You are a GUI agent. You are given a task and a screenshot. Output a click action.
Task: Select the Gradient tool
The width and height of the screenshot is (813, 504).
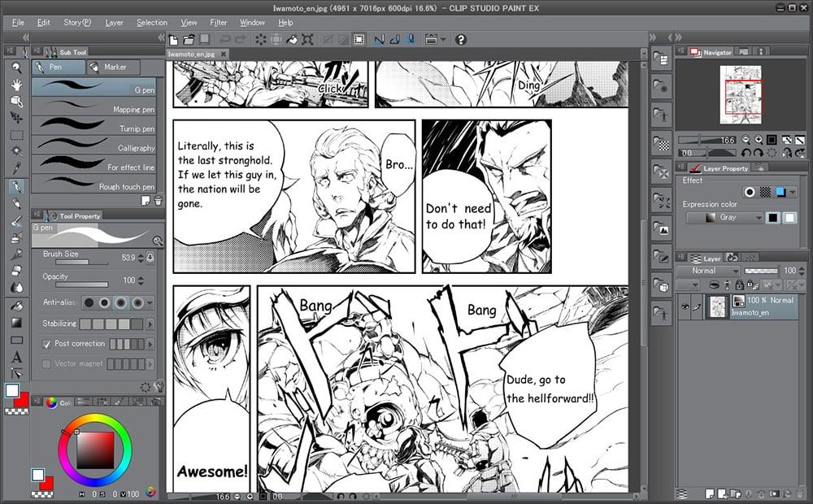(16, 323)
